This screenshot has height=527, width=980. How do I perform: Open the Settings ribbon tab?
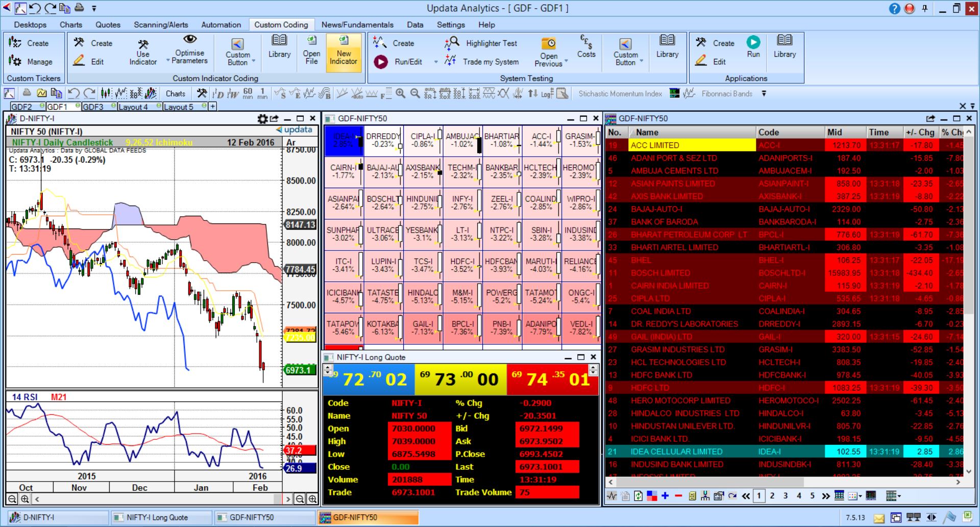(451, 24)
